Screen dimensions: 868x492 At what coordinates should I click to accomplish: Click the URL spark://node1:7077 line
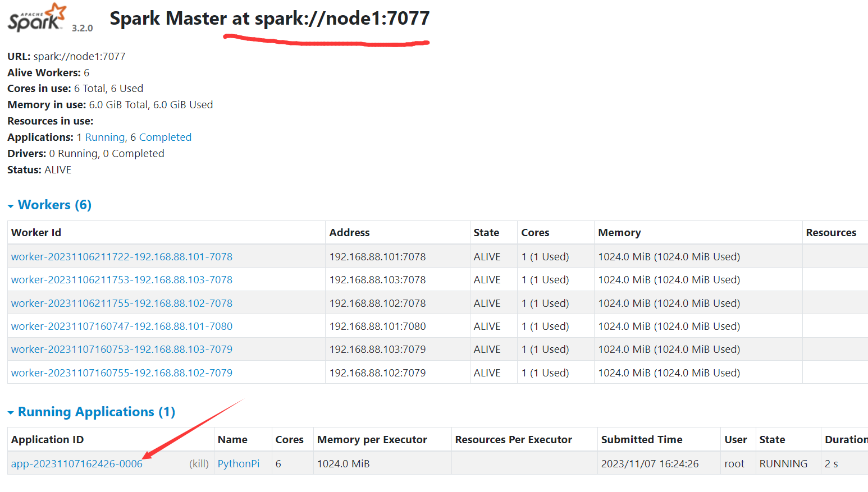[66, 57]
